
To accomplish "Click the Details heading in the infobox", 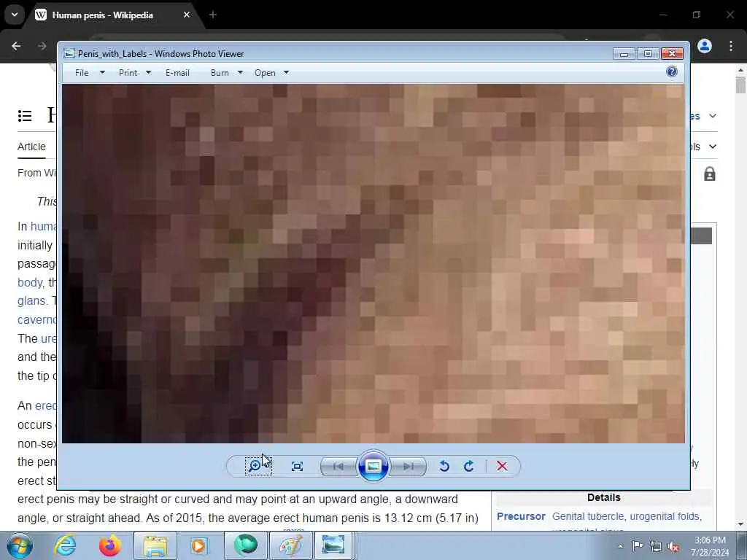I will pyautogui.click(x=603, y=497).
